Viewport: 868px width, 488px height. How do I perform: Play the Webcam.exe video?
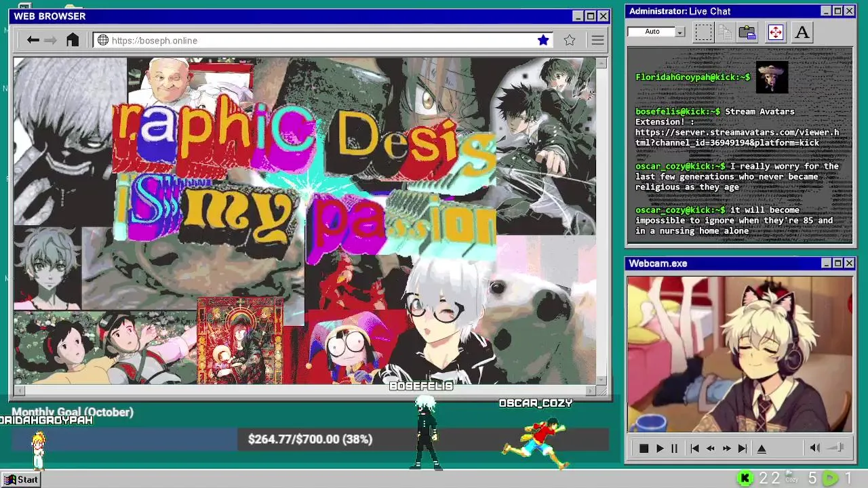click(660, 448)
